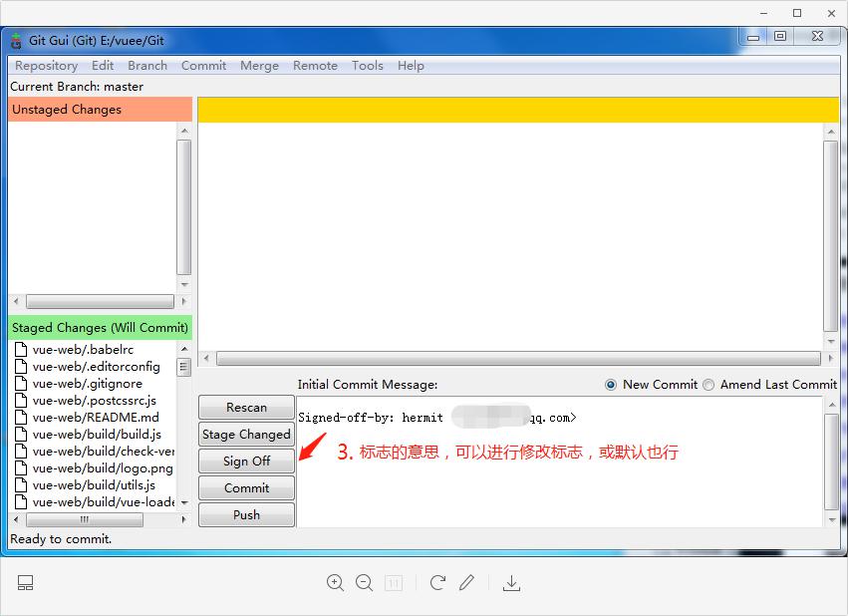Open the Repository menu

(x=46, y=66)
